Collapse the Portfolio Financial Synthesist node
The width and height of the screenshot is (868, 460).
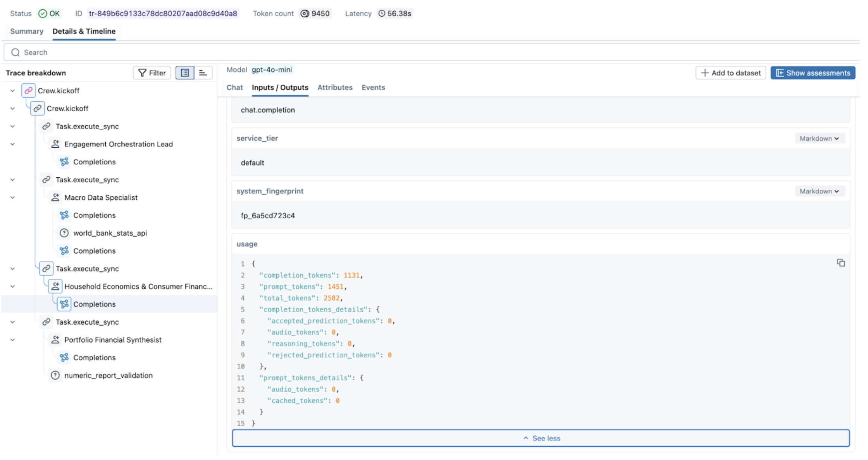coord(12,340)
